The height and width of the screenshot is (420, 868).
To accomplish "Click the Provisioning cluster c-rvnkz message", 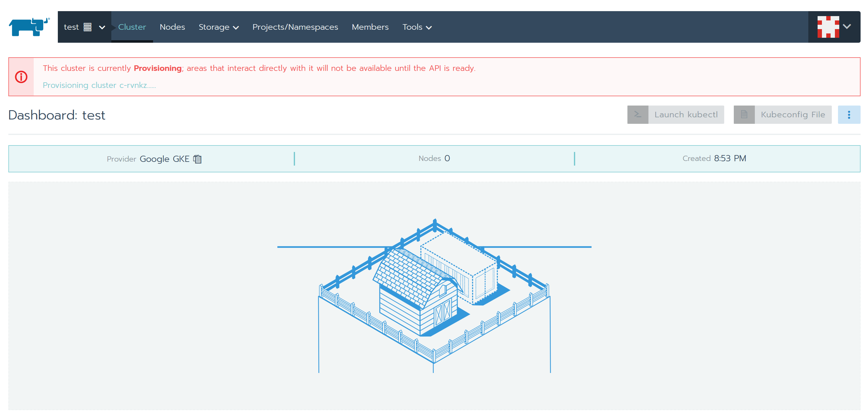I will pyautogui.click(x=99, y=85).
